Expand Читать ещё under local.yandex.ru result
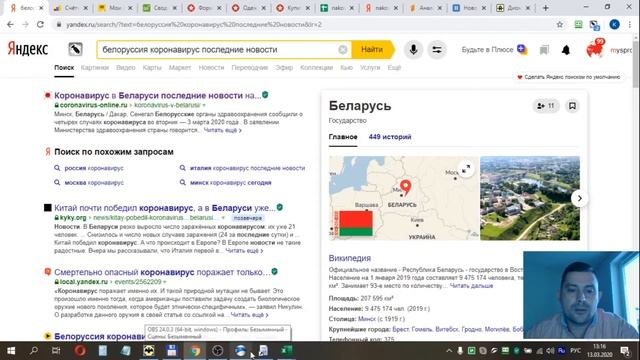 click(x=249, y=315)
